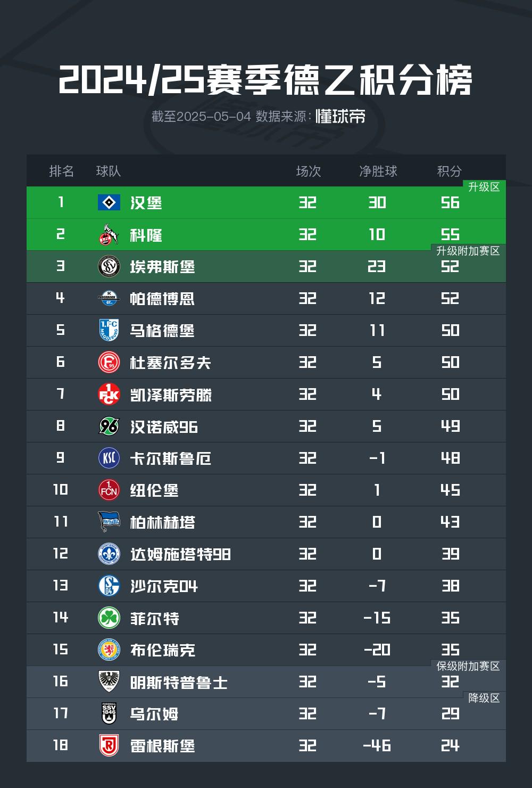This screenshot has width=532, height=788.
Task: Select the 沙尔克04 (Schalke 04) crest
Action: click(109, 586)
